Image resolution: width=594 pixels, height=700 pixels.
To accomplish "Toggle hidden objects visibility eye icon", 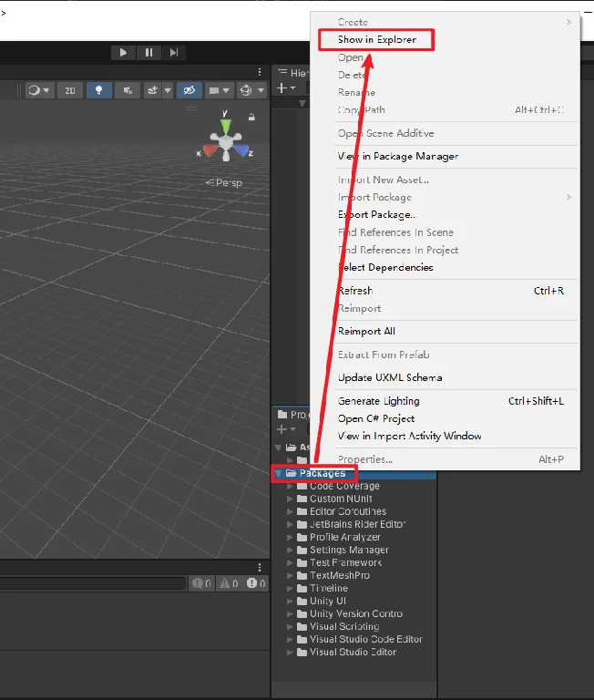I will 189,90.
